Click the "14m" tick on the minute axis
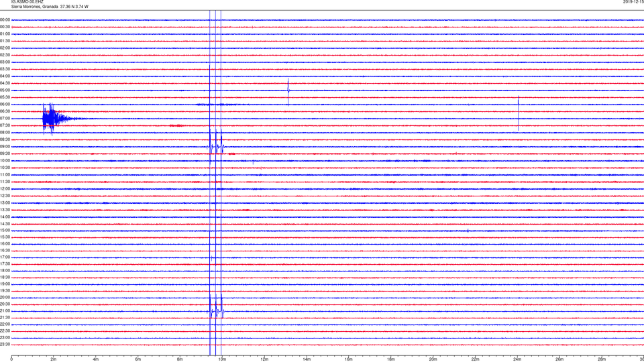This screenshot has width=644, height=362. (x=307, y=359)
